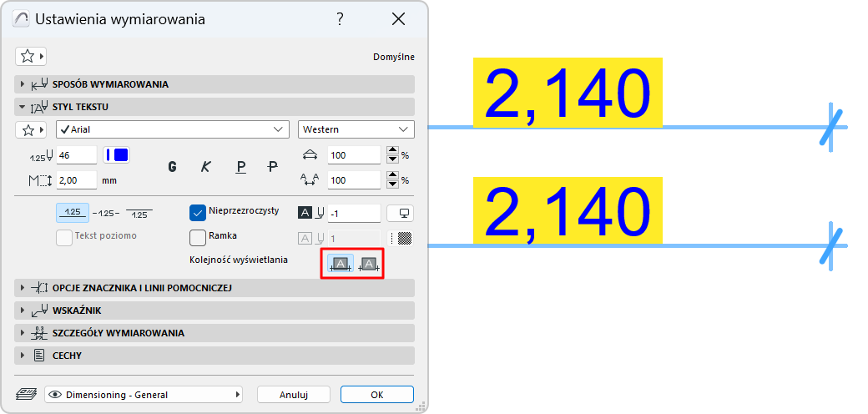The width and height of the screenshot is (868, 414).
Task: Select text inline with dimension line placement
Action: (106, 213)
